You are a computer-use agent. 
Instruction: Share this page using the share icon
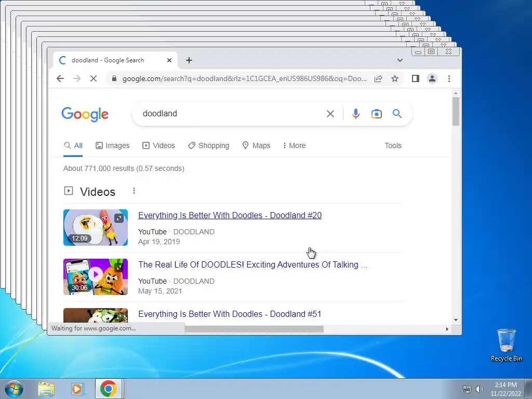coord(378,79)
